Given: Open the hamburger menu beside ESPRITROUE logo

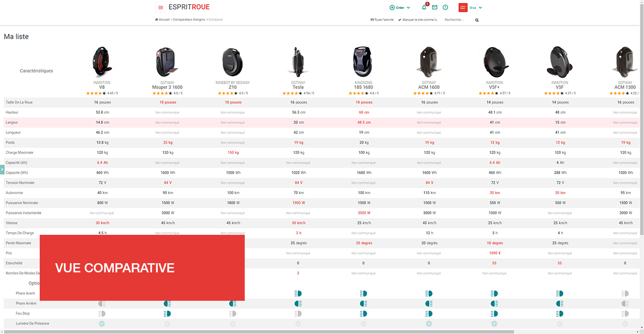Looking at the screenshot, I should (x=160, y=8).
